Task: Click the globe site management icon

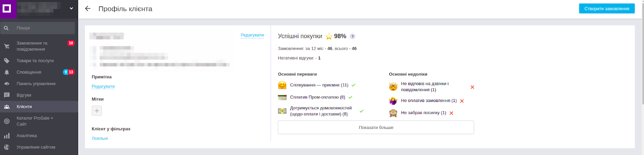Action: click(7, 147)
